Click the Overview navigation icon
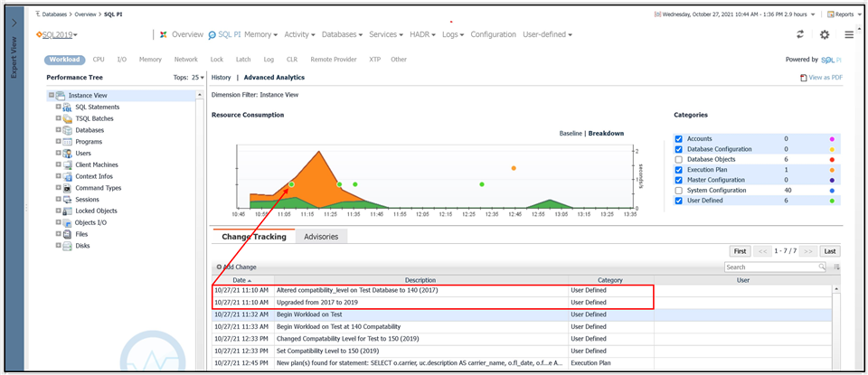 click(164, 34)
